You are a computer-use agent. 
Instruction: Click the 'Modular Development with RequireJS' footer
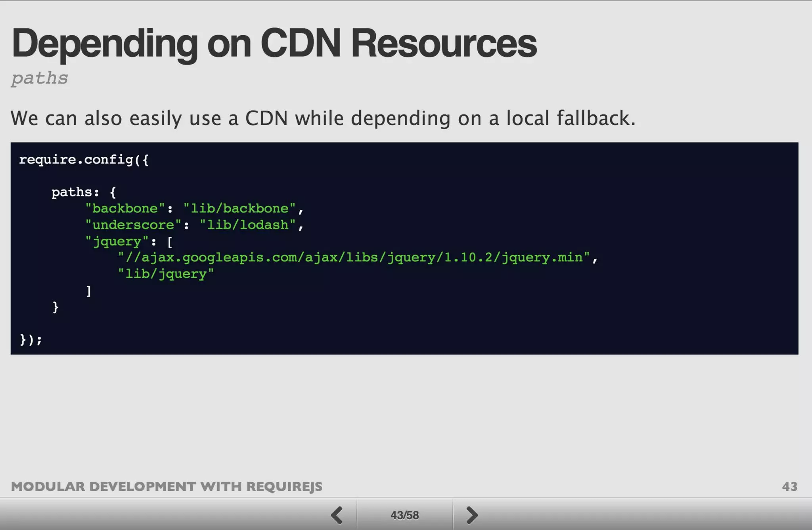167,486
